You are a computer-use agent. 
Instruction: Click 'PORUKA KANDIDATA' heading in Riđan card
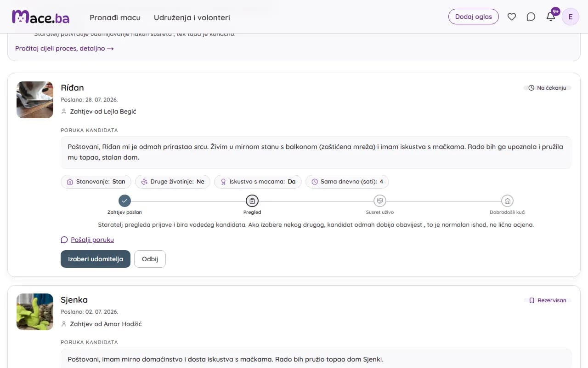[x=89, y=130]
